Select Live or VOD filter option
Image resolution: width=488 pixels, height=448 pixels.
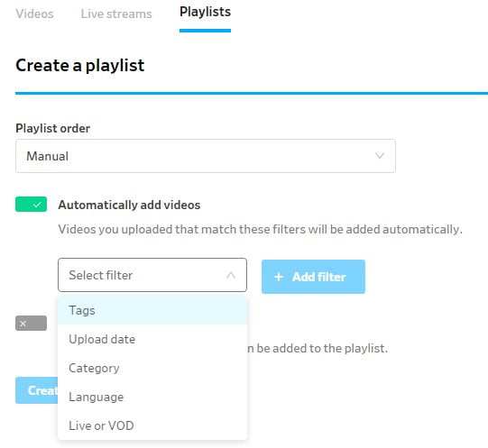(152, 425)
